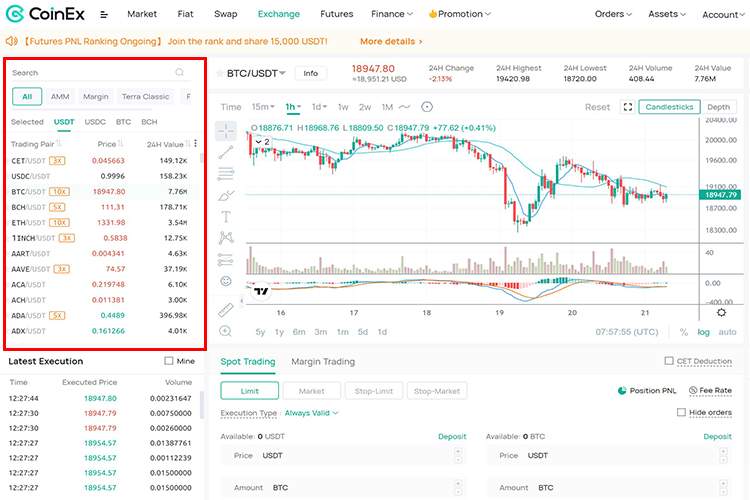Enable the Mine checkbox in Latest Execution
The image size is (750, 500).
168,361
